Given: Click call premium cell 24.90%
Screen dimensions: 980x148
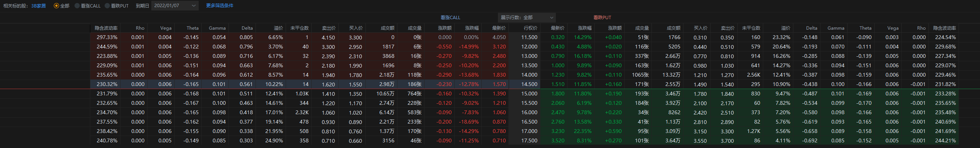Looking at the screenshot, I should tap(274, 140).
